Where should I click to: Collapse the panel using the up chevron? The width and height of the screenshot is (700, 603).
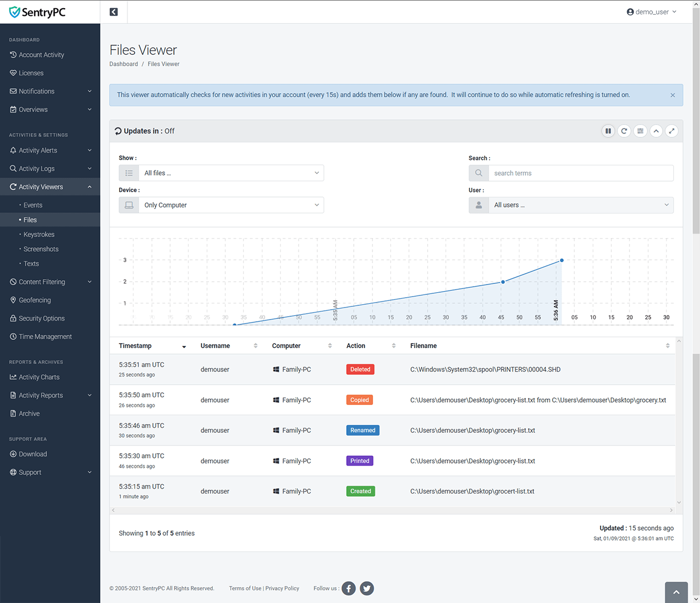[656, 131]
